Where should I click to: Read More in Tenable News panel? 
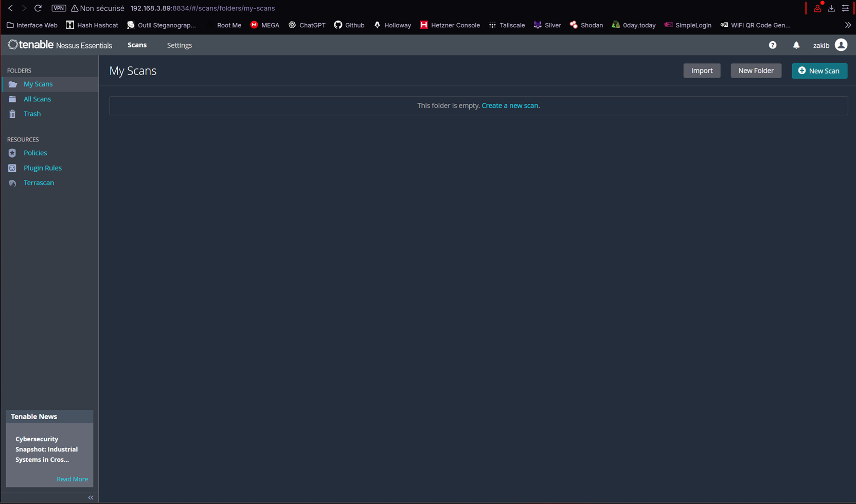pyautogui.click(x=72, y=479)
